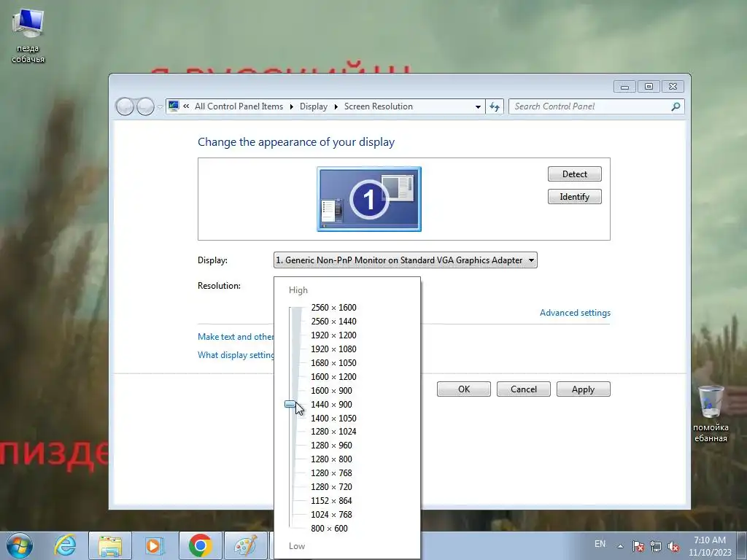This screenshot has height=560, width=747.
Task: Choose 1440 × 900 resolution
Action: point(332,404)
